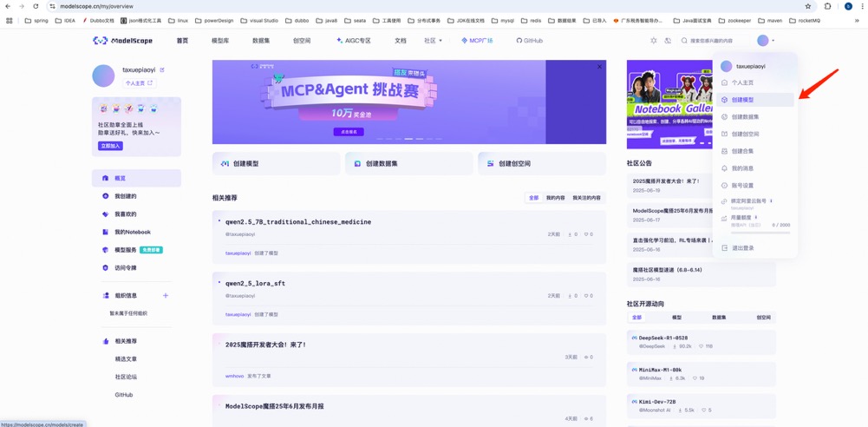Open 社区论坛 sidebar link

pyautogui.click(x=126, y=377)
